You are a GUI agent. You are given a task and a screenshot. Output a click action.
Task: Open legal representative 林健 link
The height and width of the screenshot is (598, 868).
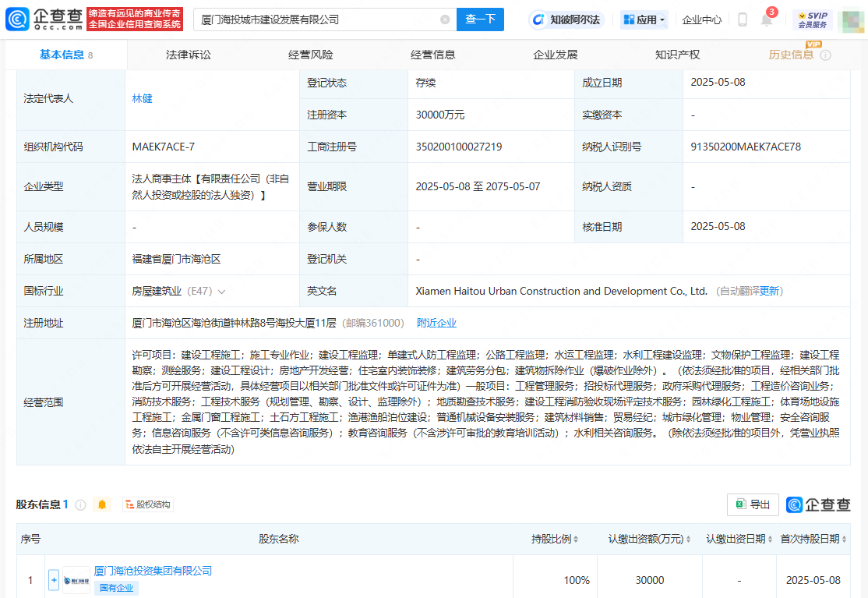[x=143, y=98]
